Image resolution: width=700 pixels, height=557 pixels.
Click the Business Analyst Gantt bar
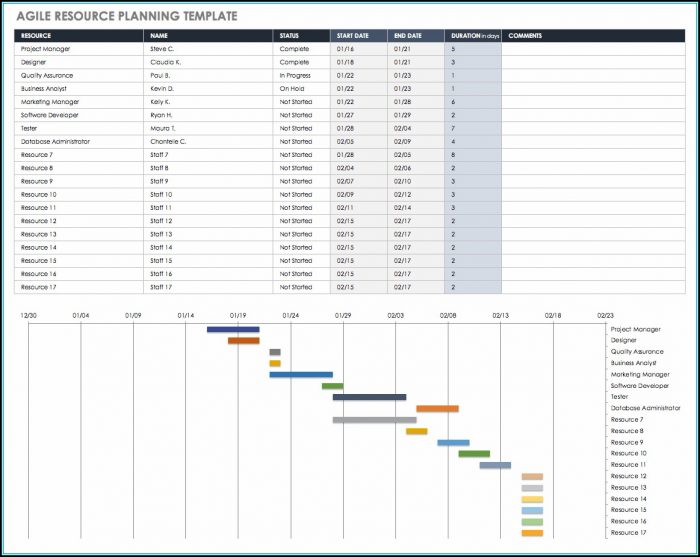(x=275, y=363)
